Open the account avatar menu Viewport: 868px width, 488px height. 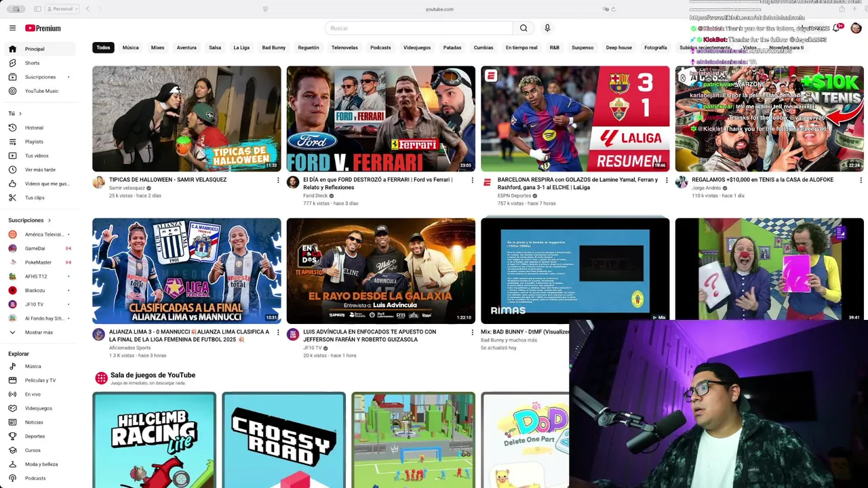pos(856,28)
